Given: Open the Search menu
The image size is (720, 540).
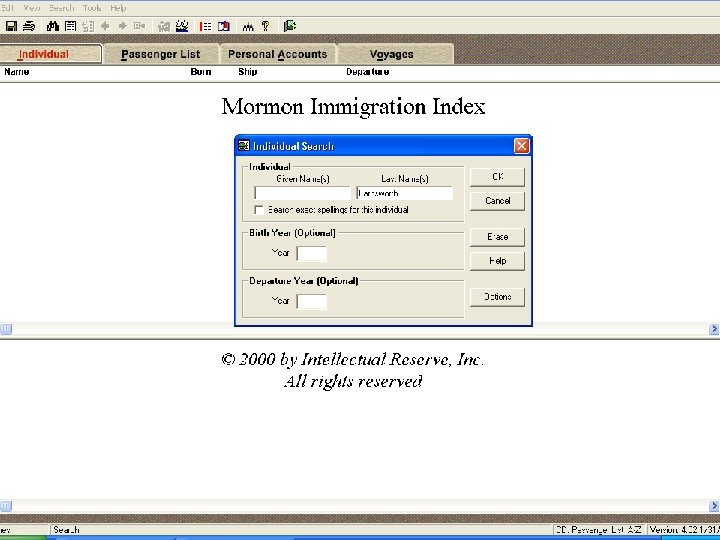Looking at the screenshot, I should click(x=62, y=8).
